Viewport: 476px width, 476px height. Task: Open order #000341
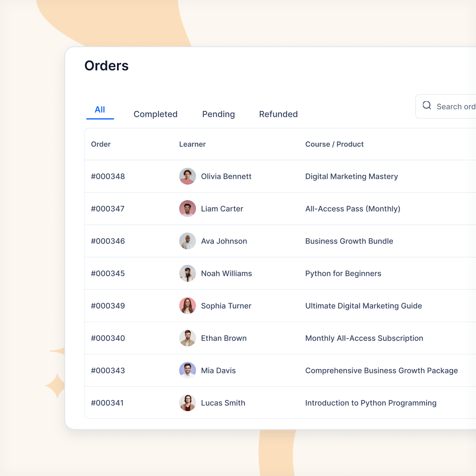coord(107,403)
